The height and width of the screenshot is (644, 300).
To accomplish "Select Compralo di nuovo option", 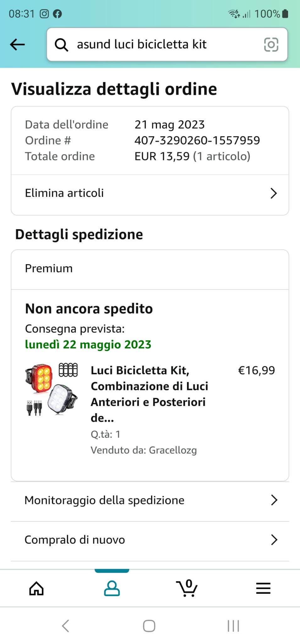I will click(x=75, y=540).
